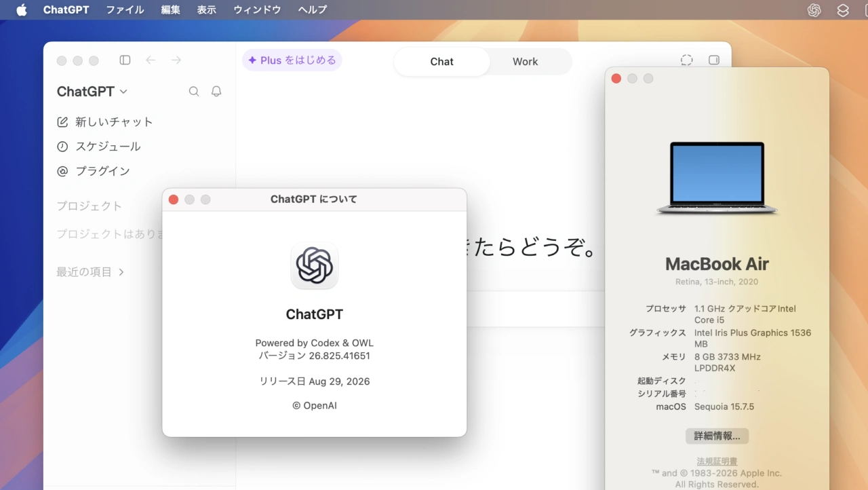The width and height of the screenshot is (868, 490).
Task: Click the プロジェクト section header
Action: click(x=90, y=206)
